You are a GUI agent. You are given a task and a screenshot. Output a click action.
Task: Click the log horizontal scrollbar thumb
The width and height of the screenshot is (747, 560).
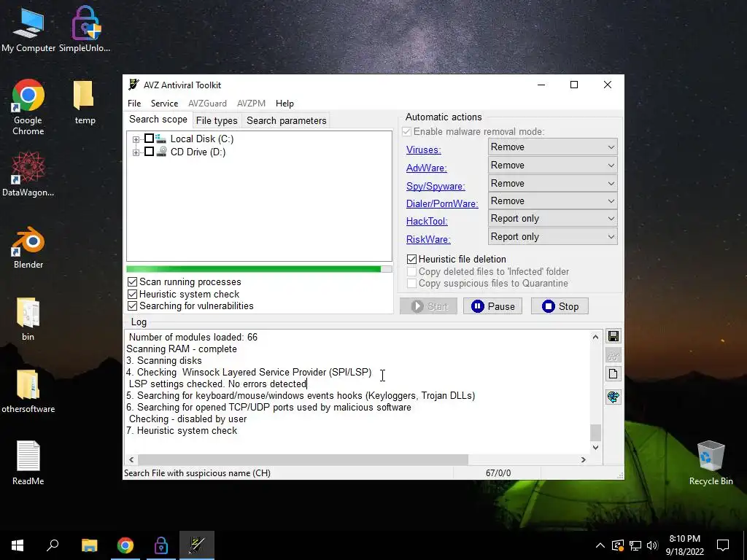(x=303, y=459)
